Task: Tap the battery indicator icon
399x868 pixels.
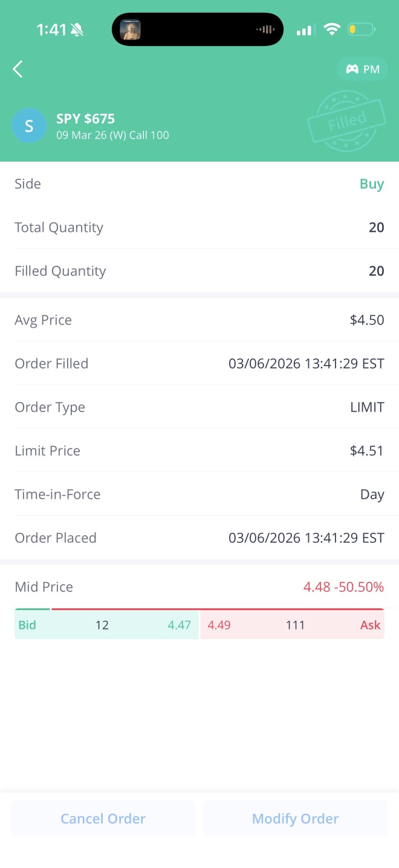Action: [x=362, y=29]
